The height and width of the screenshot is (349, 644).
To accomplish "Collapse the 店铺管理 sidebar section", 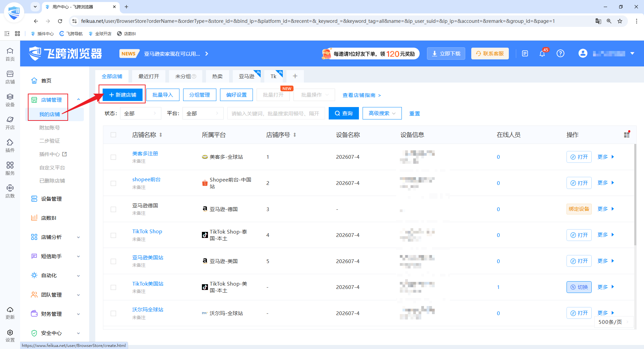I will pos(78,100).
